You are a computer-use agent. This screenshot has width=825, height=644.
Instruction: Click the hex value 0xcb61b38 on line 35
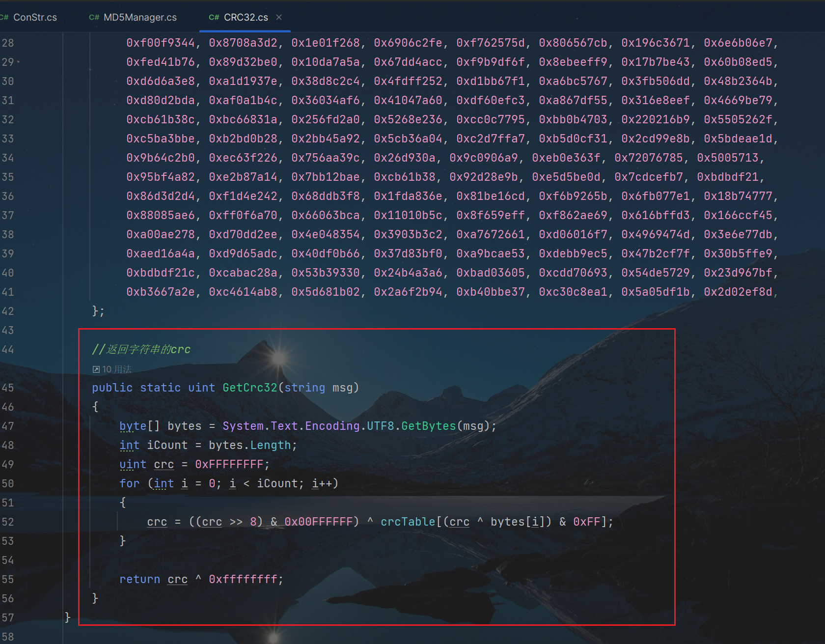tap(405, 177)
